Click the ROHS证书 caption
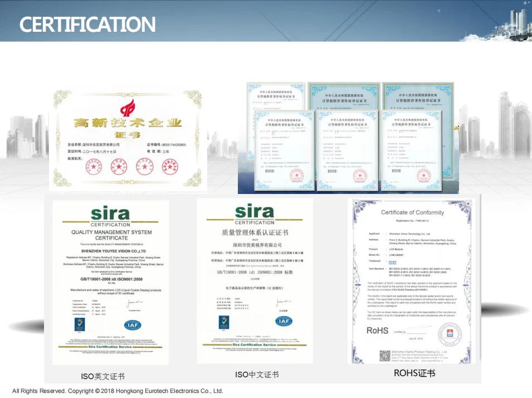Image resolution: width=532 pixels, height=398 pixels. [x=414, y=373]
